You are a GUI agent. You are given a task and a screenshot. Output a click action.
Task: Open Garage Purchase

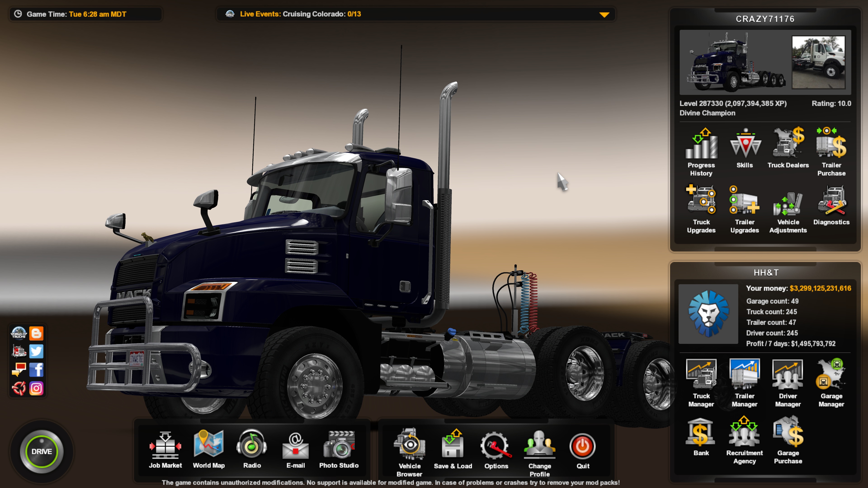pyautogui.click(x=788, y=440)
